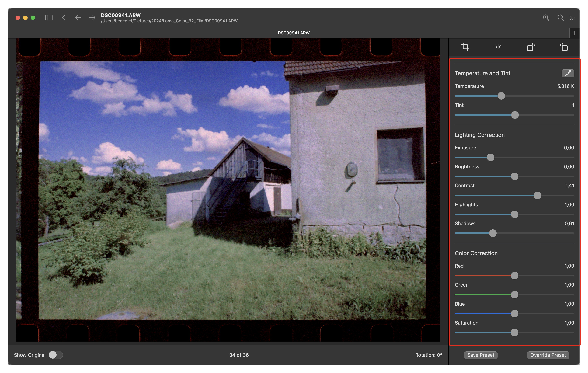Toggle the Show Original switch
Screen dimensions: 588x373
pos(56,355)
